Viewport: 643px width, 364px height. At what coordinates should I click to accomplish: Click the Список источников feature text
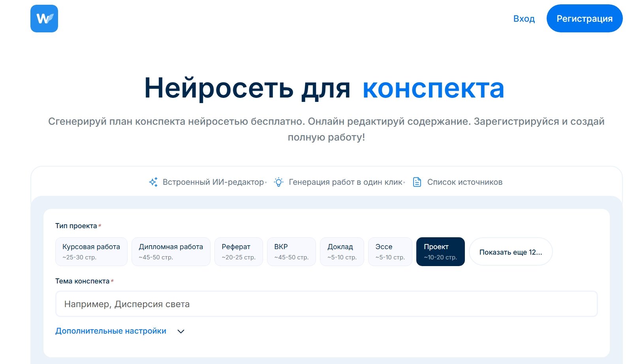point(465,182)
